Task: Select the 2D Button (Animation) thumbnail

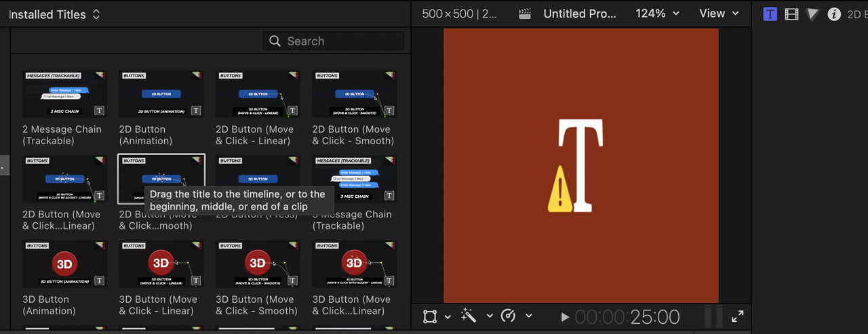Action: click(161, 94)
